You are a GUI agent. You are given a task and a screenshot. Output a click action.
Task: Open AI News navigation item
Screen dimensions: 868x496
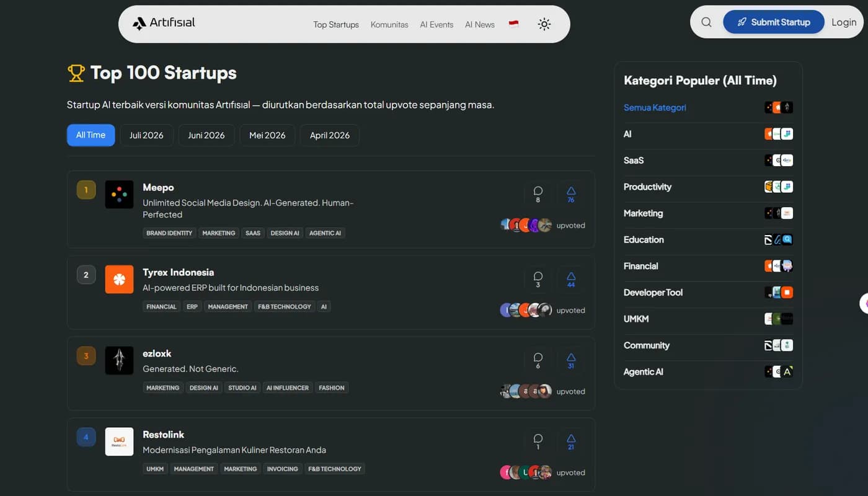480,25
